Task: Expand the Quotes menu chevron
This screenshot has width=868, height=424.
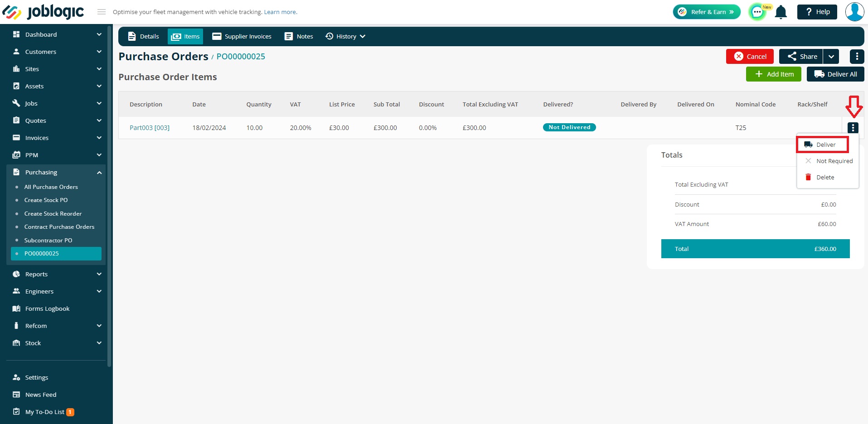Action: coord(99,120)
